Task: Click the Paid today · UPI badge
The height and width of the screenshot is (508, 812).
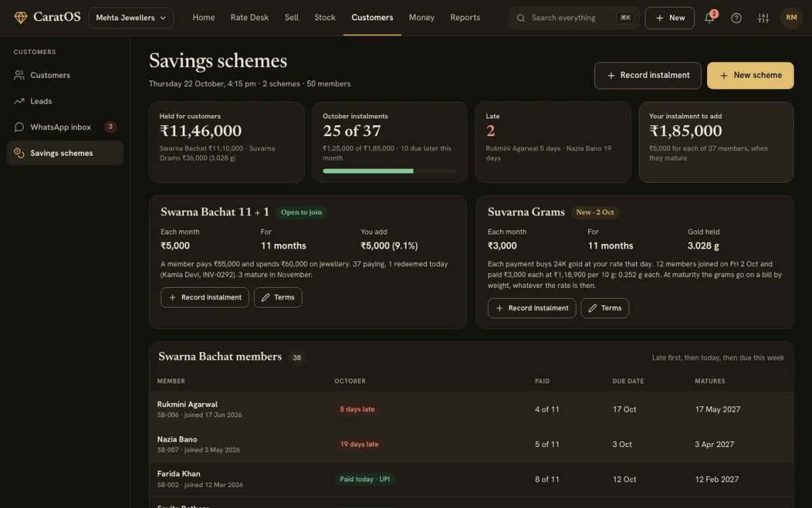Action: coord(365,479)
